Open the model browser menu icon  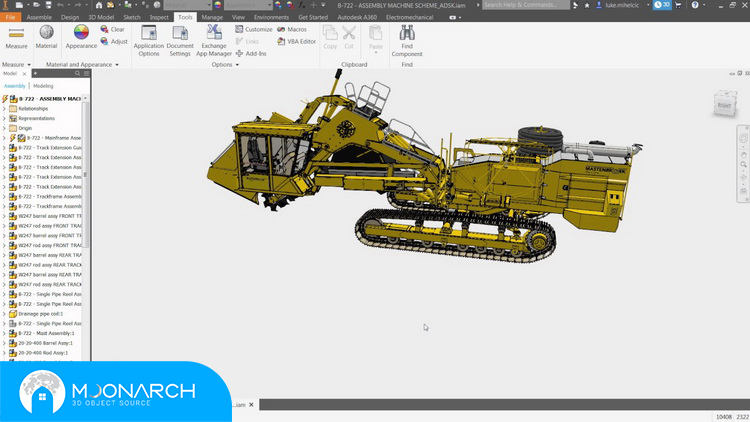(x=87, y=73)
